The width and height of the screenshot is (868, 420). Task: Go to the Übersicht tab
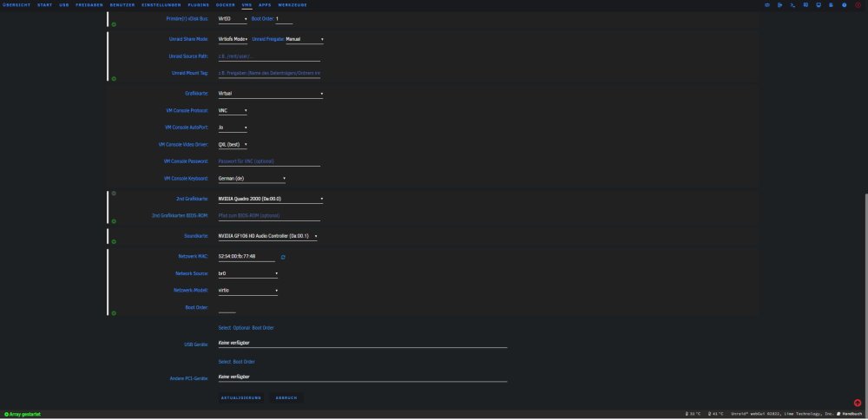coord(16,5)
